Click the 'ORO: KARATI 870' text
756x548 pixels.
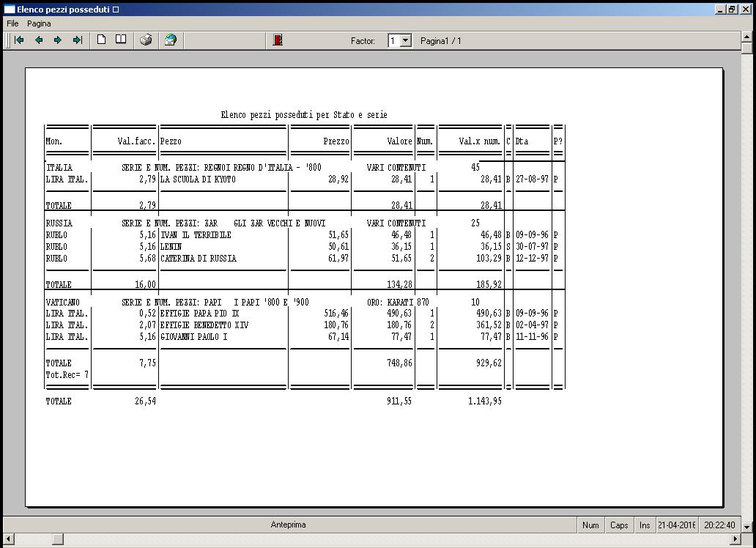coord(398,303)
